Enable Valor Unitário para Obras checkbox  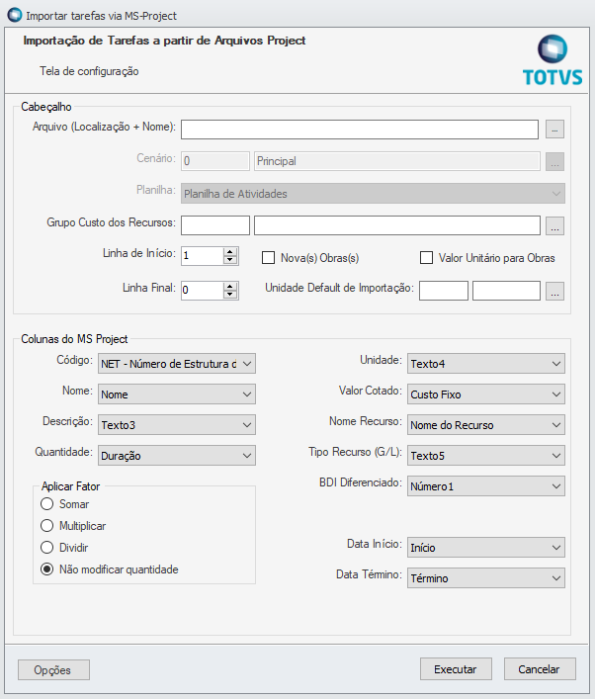(426, 258)
